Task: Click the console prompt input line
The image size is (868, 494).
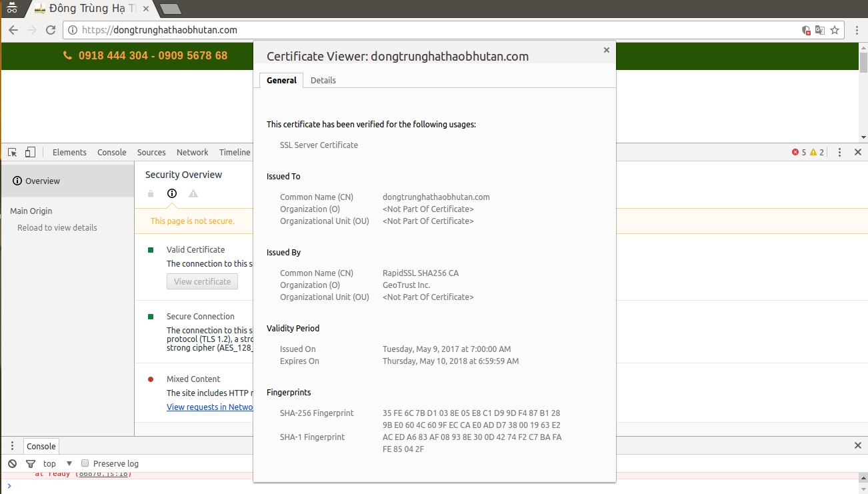Action: [433, 486]
